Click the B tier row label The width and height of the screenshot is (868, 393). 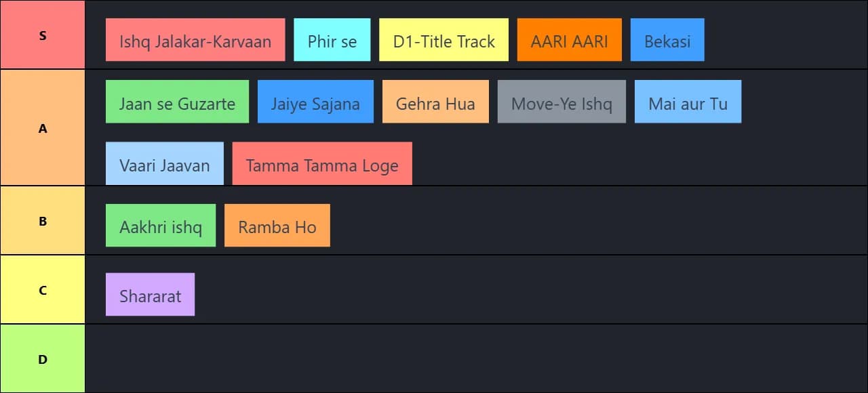(43, 220)
